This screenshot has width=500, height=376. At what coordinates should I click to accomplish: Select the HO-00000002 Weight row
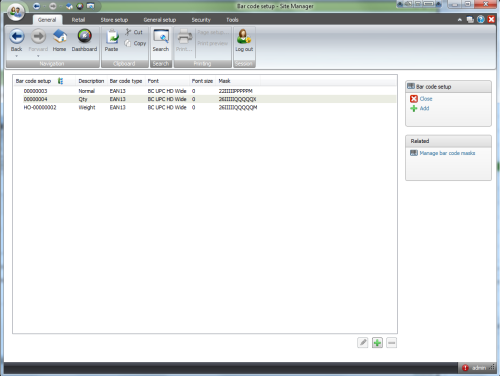click(x=205, y=107)
